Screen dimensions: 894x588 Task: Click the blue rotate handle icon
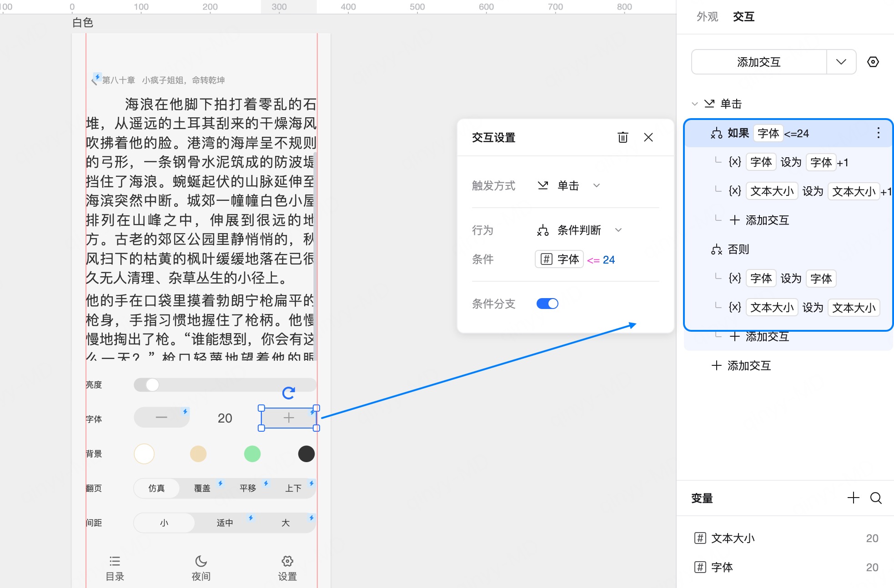tap(289, 393)
